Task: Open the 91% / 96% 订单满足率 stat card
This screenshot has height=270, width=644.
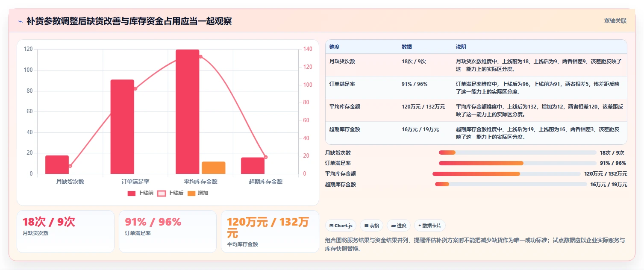Action: click(x=168, y=232)
